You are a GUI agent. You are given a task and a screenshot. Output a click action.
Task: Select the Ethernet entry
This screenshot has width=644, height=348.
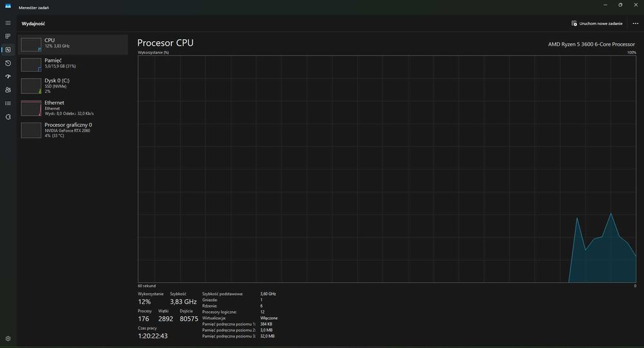(x=73, y=108)
